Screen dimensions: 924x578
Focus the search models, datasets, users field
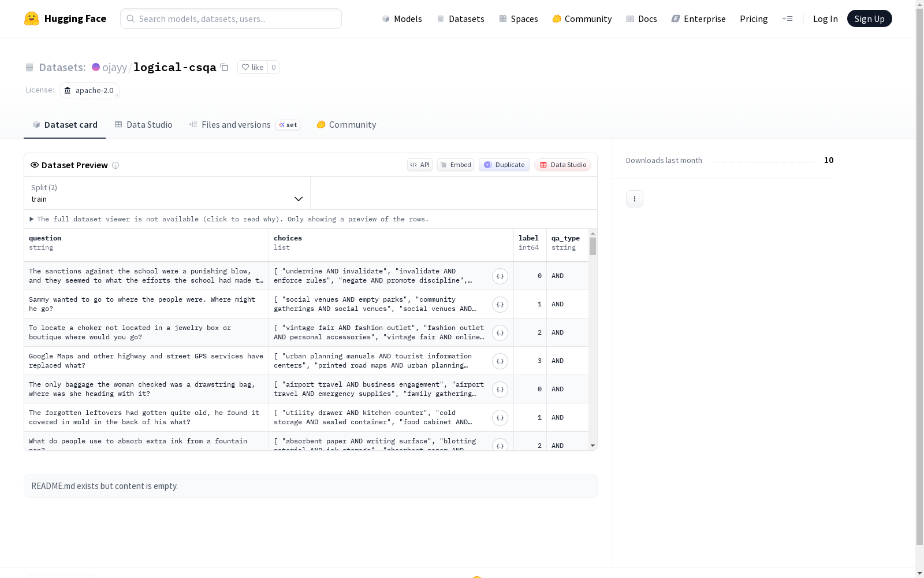pos(231,18)
